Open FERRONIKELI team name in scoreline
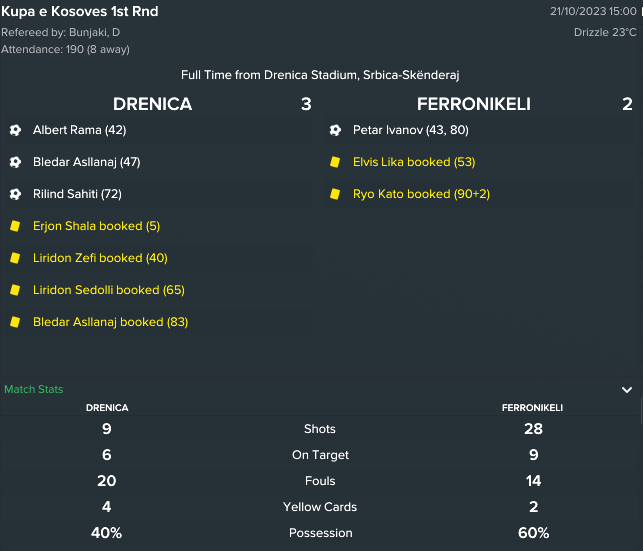 (474, 104)
